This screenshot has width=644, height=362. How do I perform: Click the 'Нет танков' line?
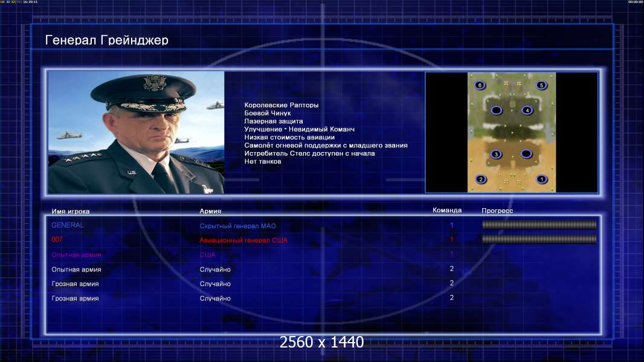tap(263, 162)
